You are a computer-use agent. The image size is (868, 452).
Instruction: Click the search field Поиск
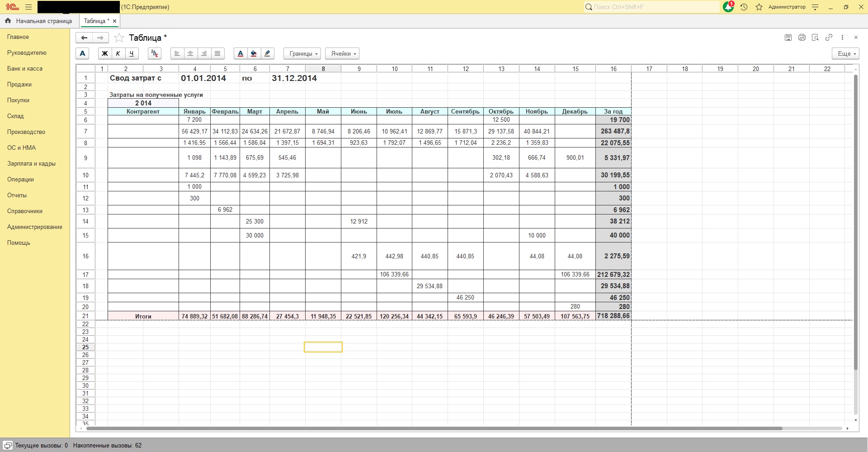point(651,7)
